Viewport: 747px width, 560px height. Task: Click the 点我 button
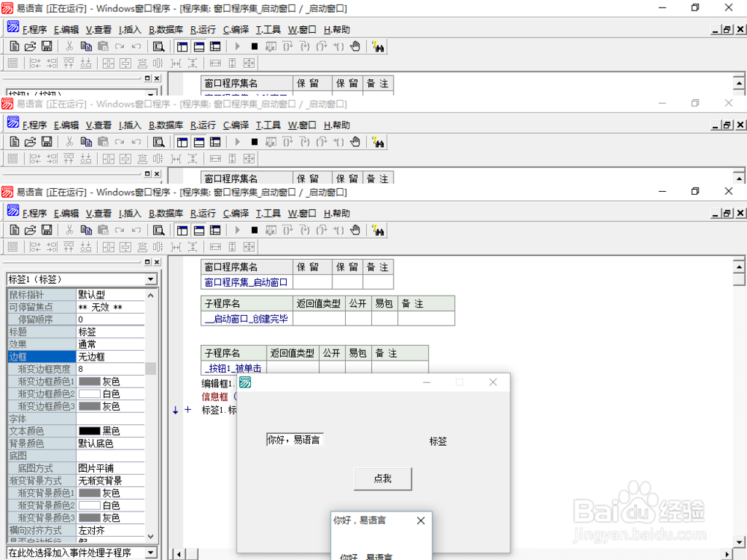pos(382,479)
